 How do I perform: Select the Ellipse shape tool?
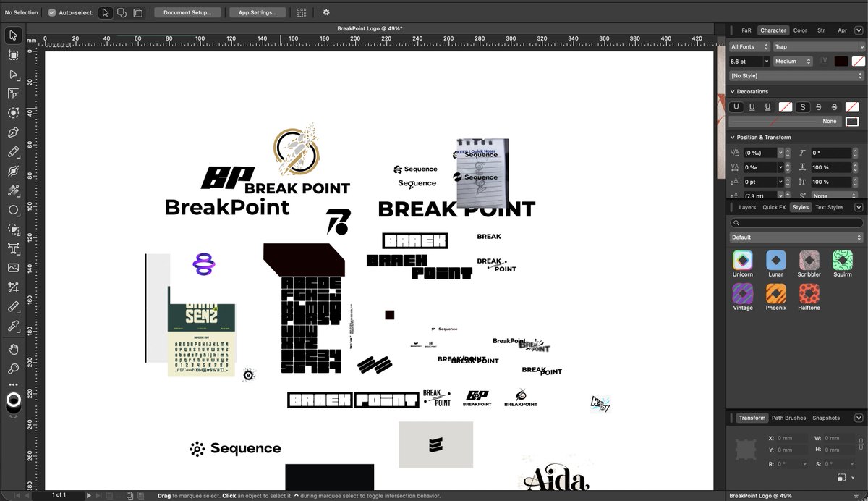point(13,210)
